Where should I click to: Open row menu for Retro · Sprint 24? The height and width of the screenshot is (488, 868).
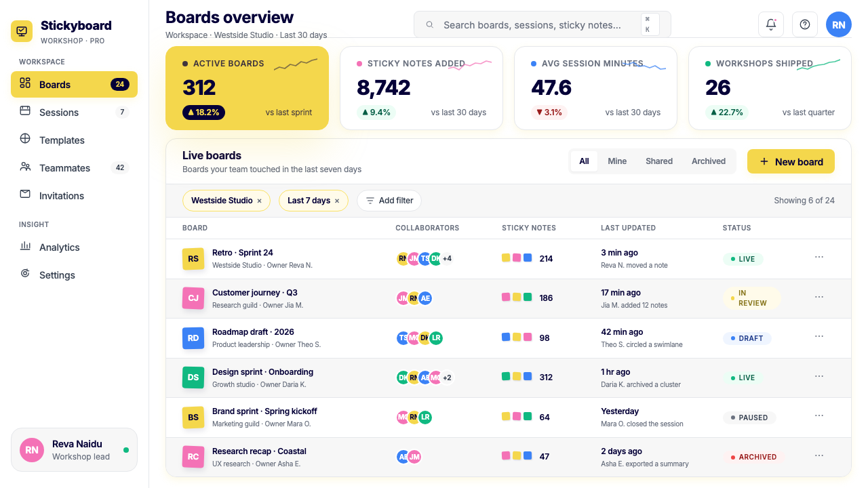tap(819, 257)
